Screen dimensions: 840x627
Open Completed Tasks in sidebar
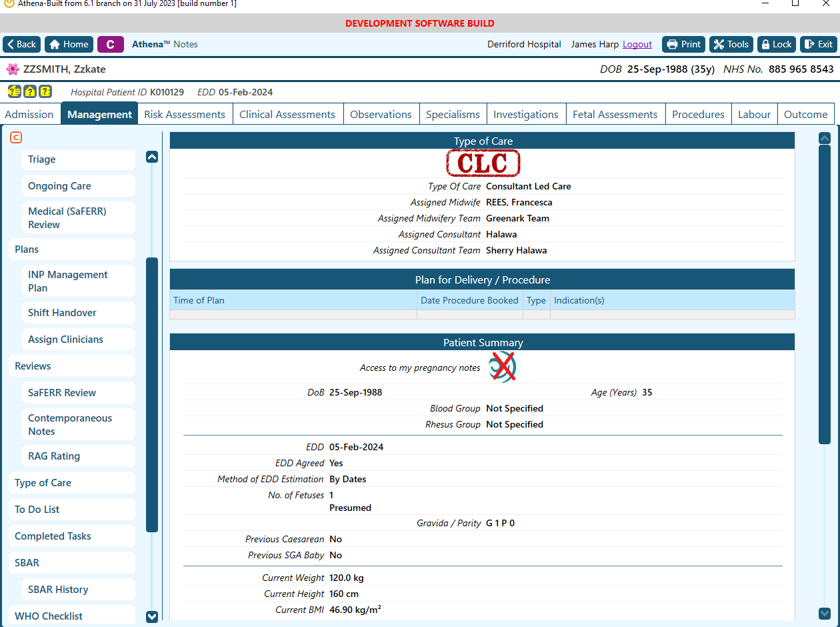tap(71, 536)
